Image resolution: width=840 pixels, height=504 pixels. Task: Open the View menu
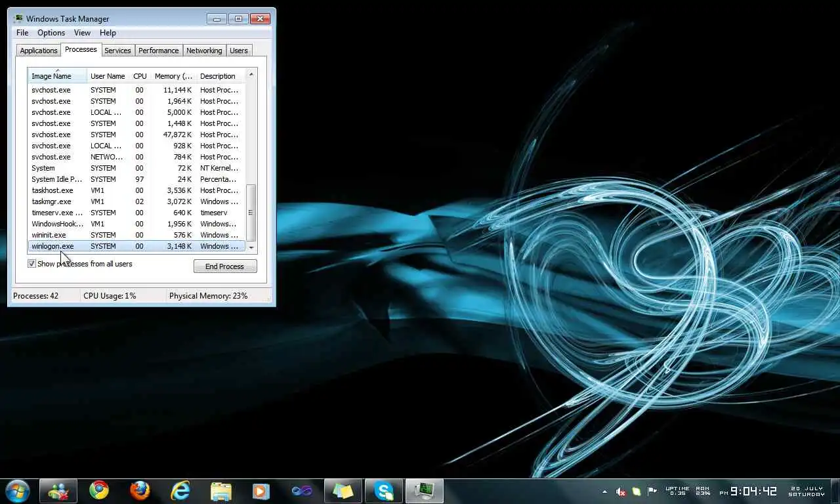click(x=82, y=33)
